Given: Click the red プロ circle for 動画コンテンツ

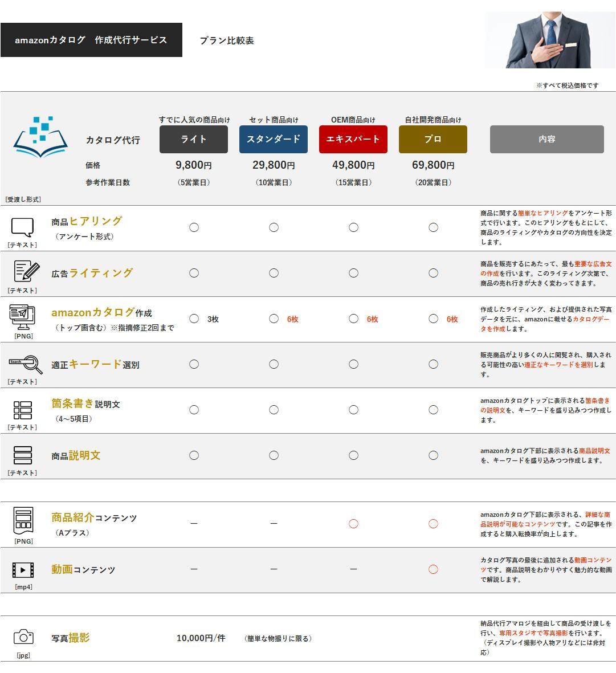Looking at the screenshot, I should click(x=433, y=569).
